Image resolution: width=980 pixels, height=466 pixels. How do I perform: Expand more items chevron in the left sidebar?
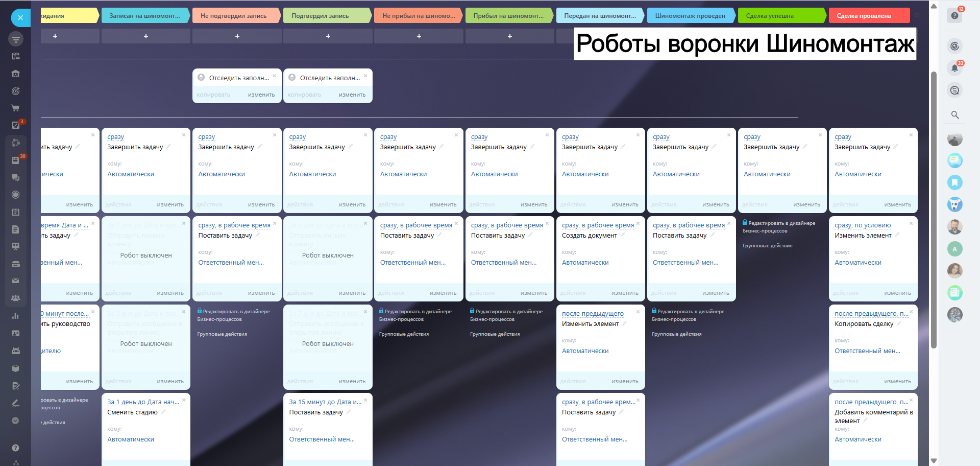(16, 421)
